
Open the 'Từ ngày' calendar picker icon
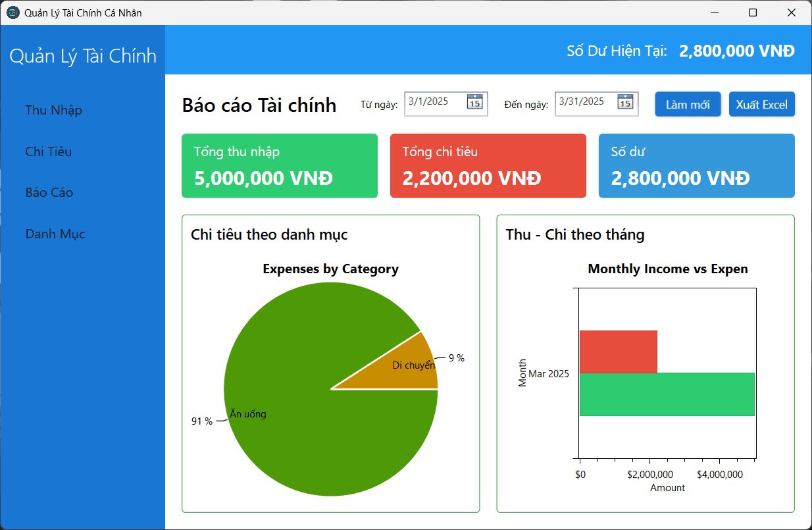[x=474, y=102]
